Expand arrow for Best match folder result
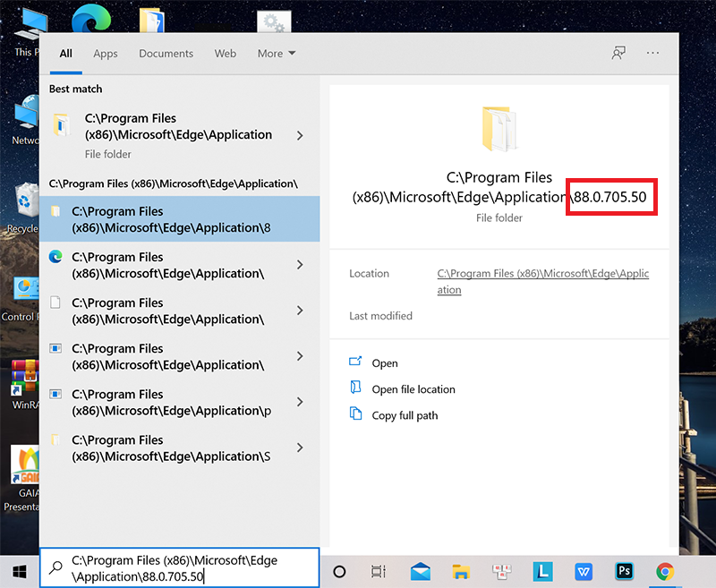This screenshot has width=716, height=588. pyautogui.click(x=300, y=135)
